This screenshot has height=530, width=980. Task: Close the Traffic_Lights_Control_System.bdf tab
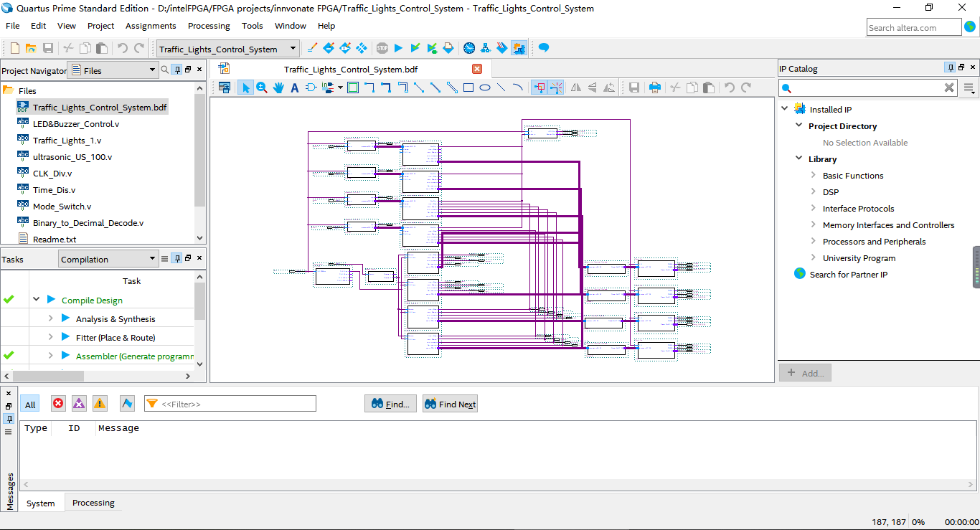pos(477,69)
